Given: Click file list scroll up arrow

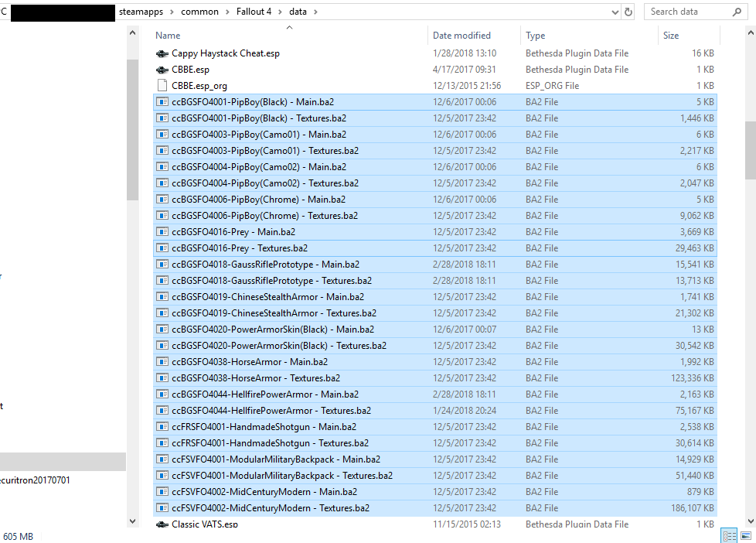Looking at the screenshot, I should (751, 33).
